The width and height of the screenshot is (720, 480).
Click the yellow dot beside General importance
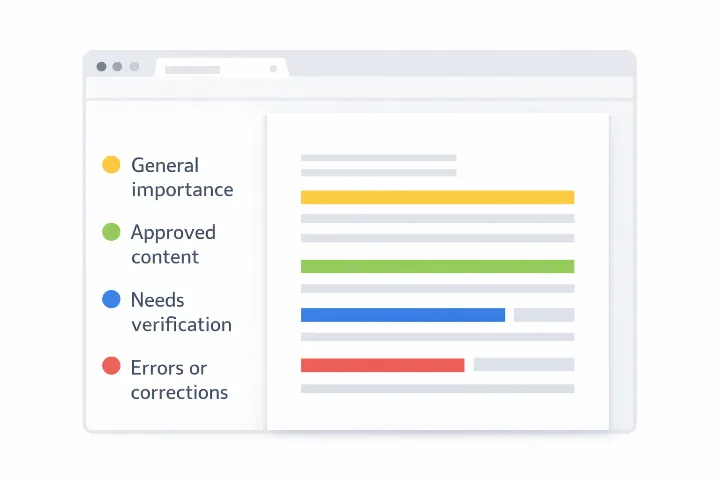click(x=111, y=165)
